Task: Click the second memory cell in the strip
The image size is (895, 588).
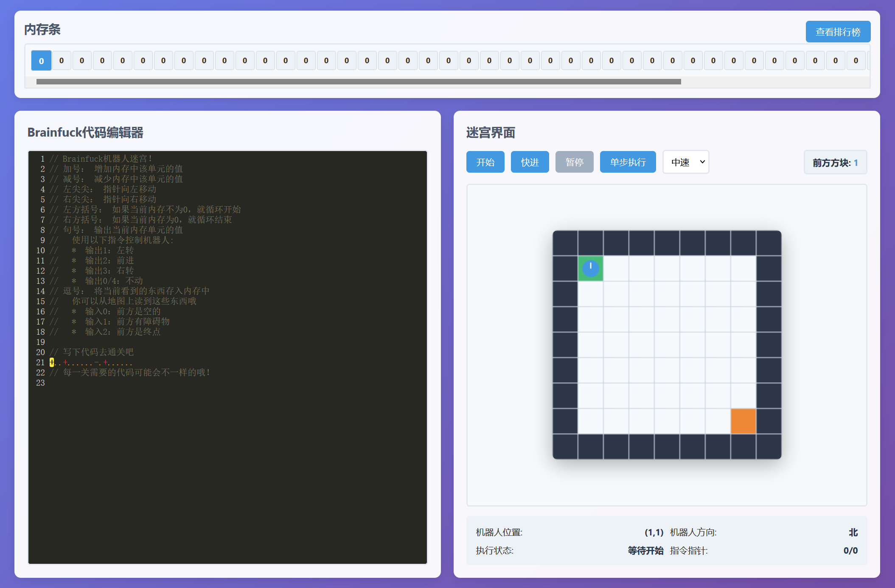Action: click(x=62, y=61)
